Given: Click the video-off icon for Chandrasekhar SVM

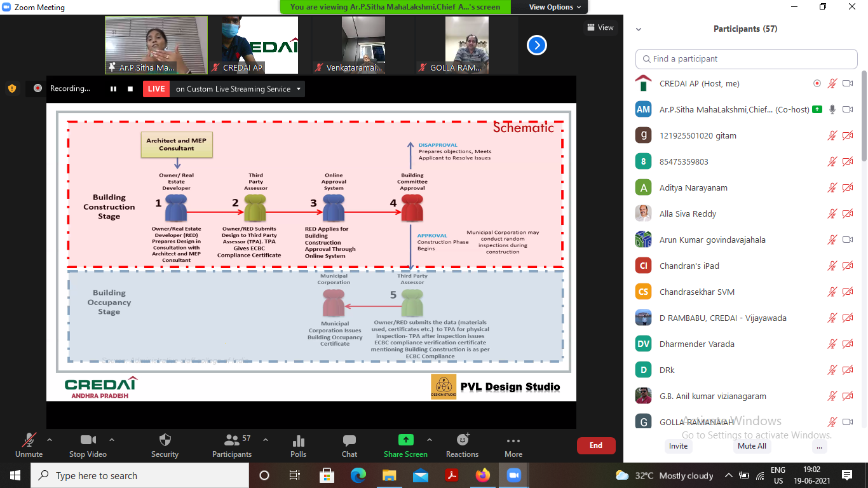Looking at the screenshot, I should click(848, 292).
